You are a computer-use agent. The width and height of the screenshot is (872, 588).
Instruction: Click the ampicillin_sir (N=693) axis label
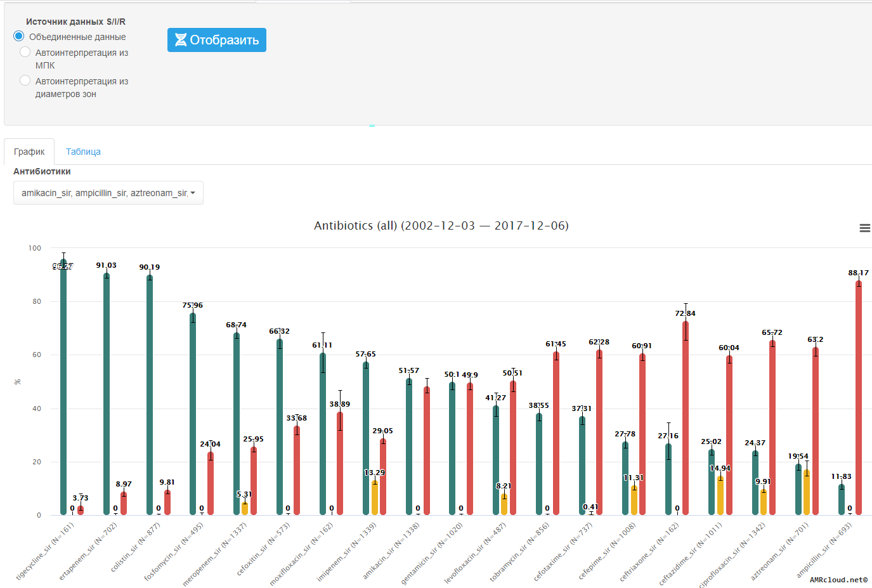click(x=824, y=550)
